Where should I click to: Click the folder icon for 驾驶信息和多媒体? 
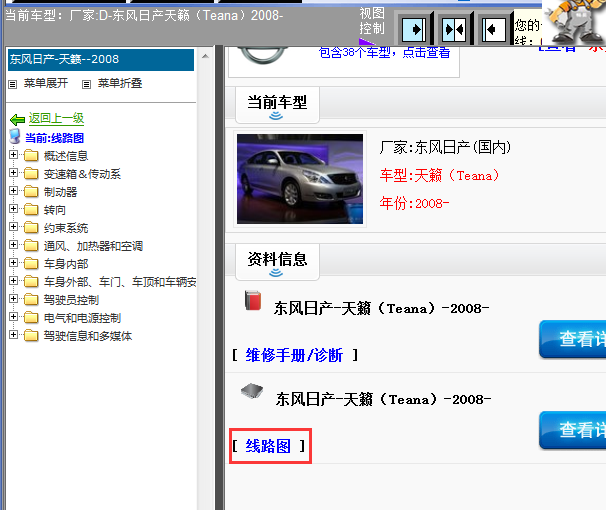coord(31,336)
